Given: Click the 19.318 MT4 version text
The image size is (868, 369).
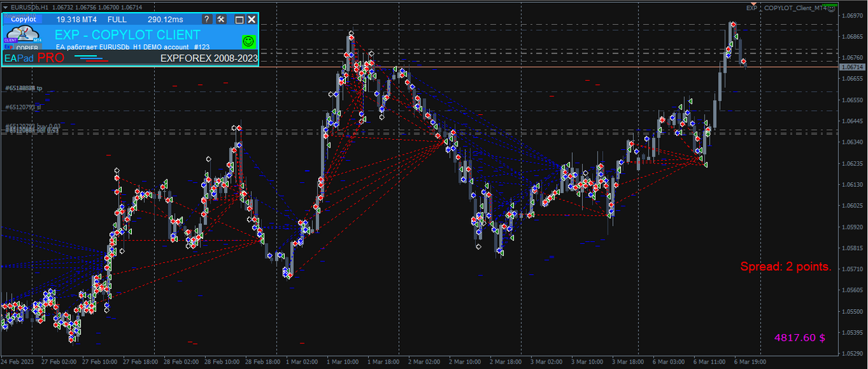Looking at the screenshot, I should pyautogui.click(x=76, y=19).
